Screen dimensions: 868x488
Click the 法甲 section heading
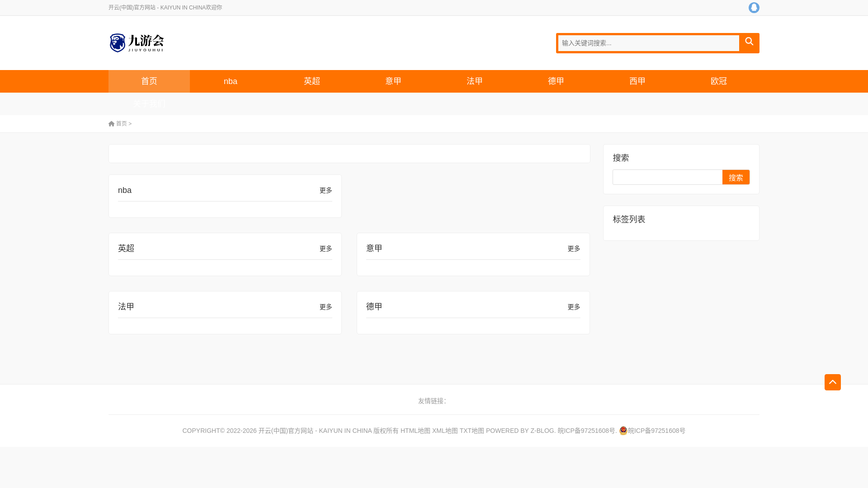(x=126, y=307)
